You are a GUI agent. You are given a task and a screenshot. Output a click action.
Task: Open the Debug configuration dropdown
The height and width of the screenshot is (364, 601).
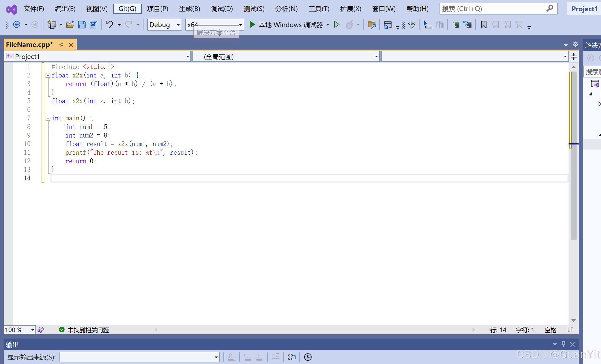coord(178,25)
